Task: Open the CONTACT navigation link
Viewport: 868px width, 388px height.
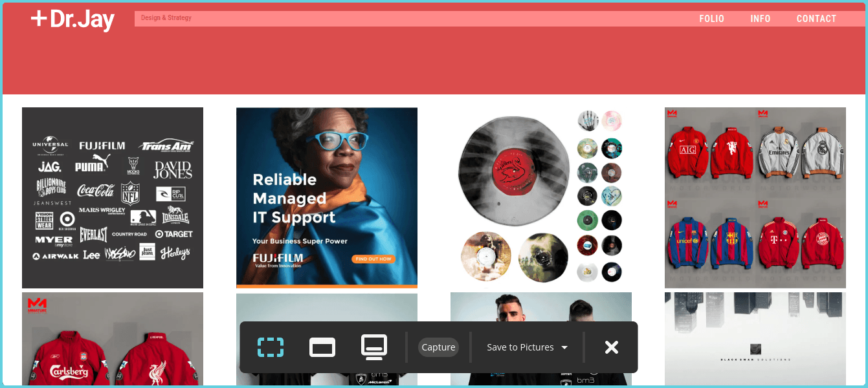Action: pyautogui.click(x=817, y=19)
